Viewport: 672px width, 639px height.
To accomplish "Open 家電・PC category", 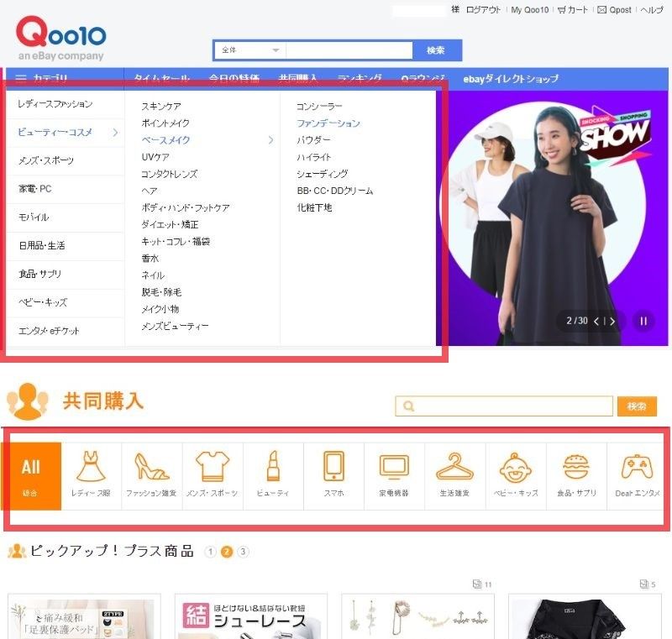I will (34, 189).
